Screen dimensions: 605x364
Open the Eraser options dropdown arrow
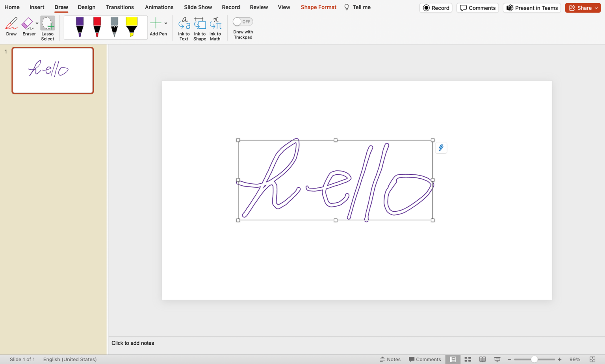point(37,23)
